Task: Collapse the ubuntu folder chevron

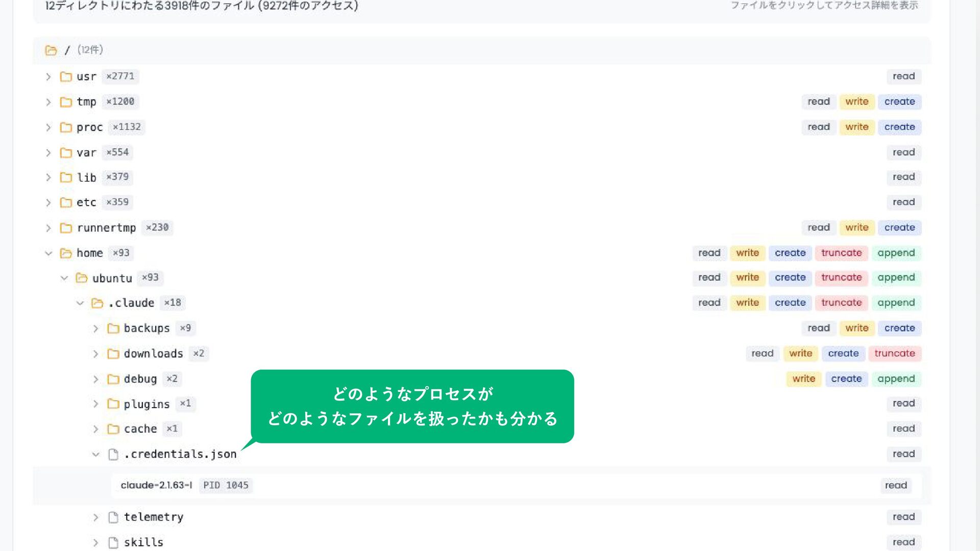Action: coord(64,278)
